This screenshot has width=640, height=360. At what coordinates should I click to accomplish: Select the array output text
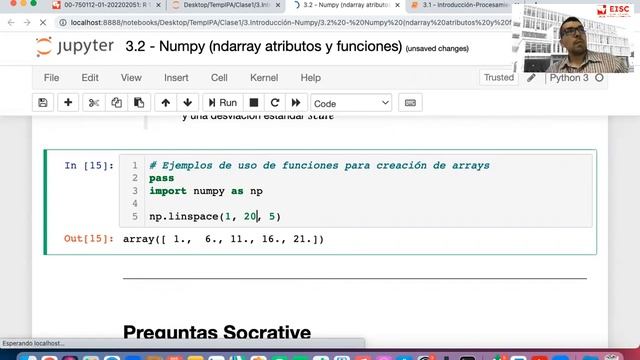(x=223, y=239)
